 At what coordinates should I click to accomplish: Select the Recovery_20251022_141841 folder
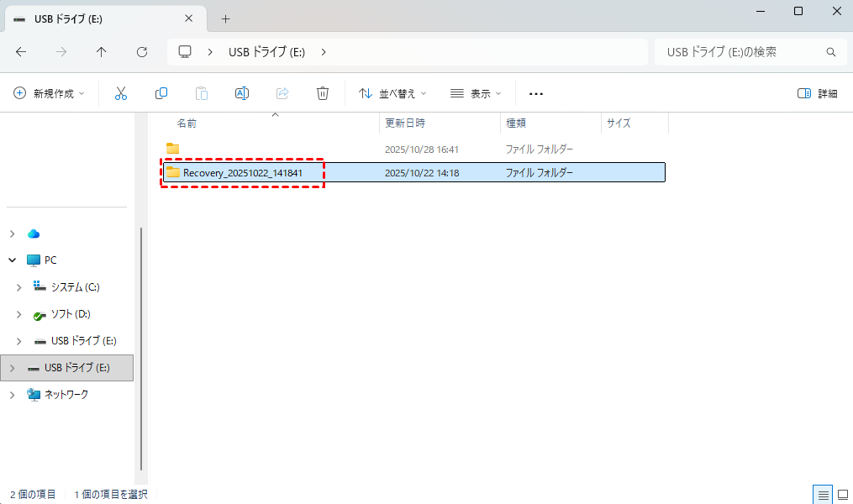pos(242,172)
